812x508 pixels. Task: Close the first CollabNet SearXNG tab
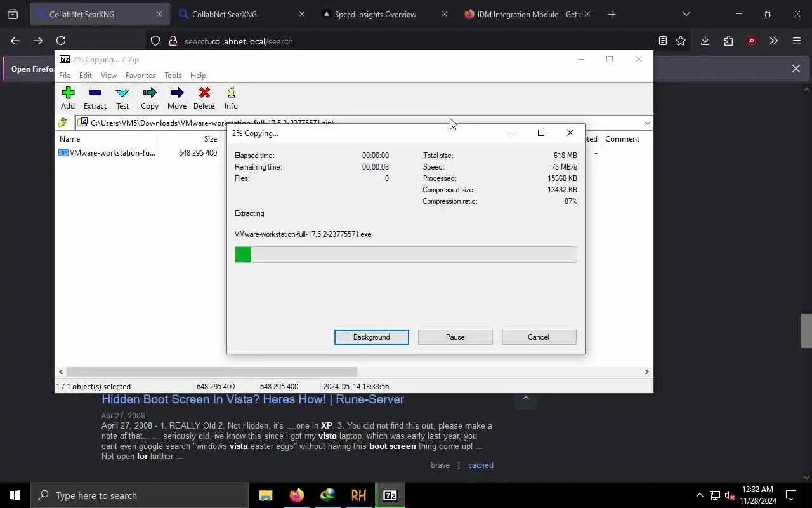click(x=159, y=14)
